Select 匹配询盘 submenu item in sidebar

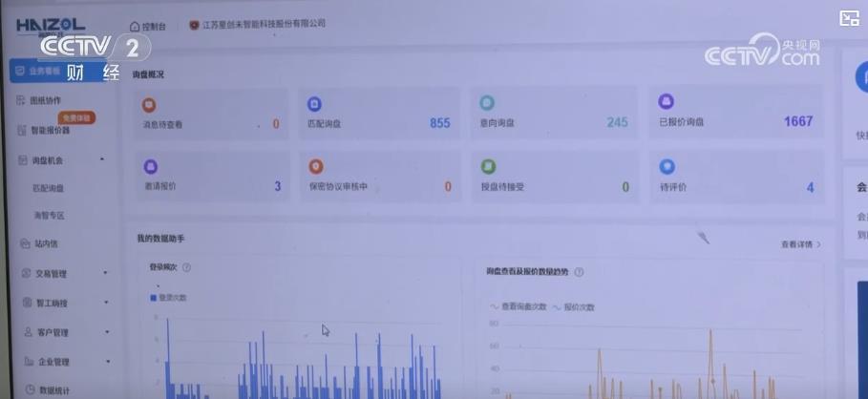tap(49, 189)
